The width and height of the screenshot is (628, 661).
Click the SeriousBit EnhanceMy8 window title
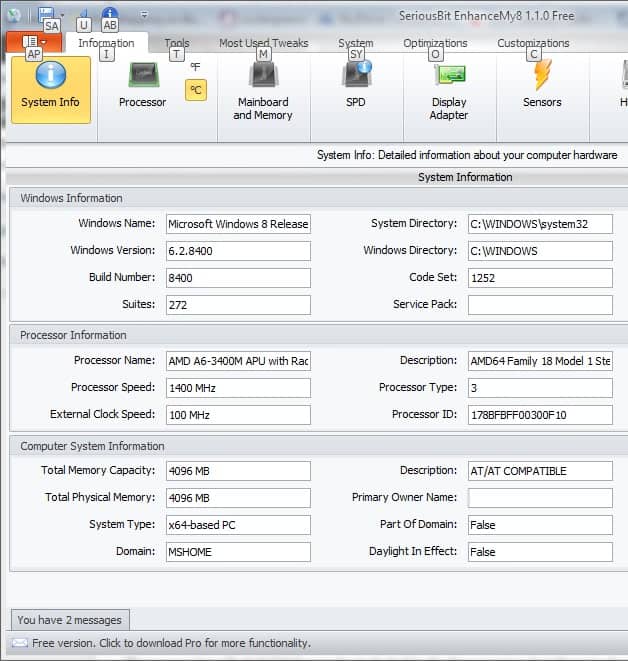[487, 16]
